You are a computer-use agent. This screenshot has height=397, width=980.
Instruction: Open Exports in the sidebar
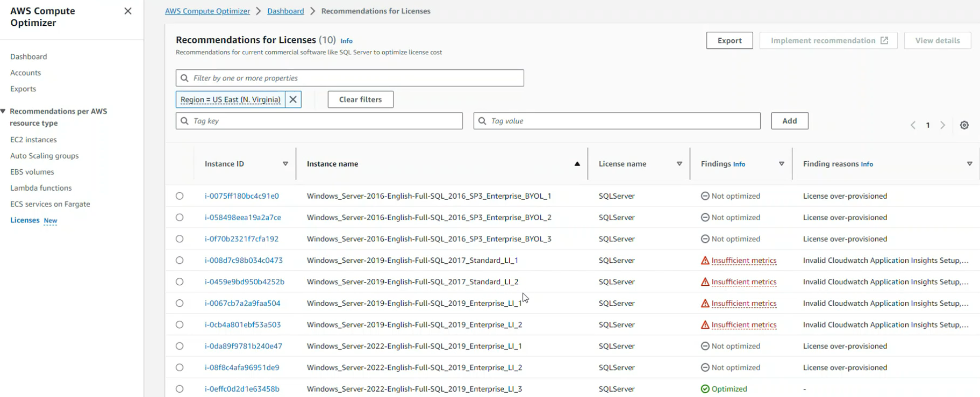pos(23,89)
